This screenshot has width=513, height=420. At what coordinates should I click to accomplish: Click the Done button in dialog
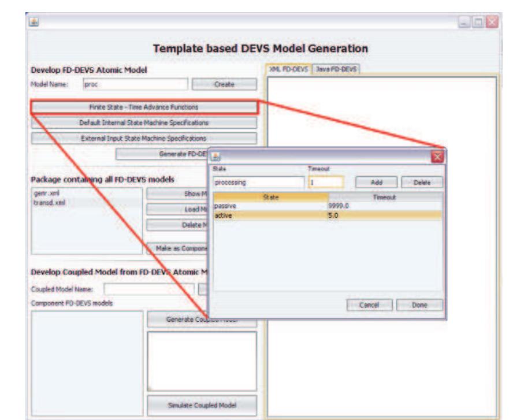point(419,305)
